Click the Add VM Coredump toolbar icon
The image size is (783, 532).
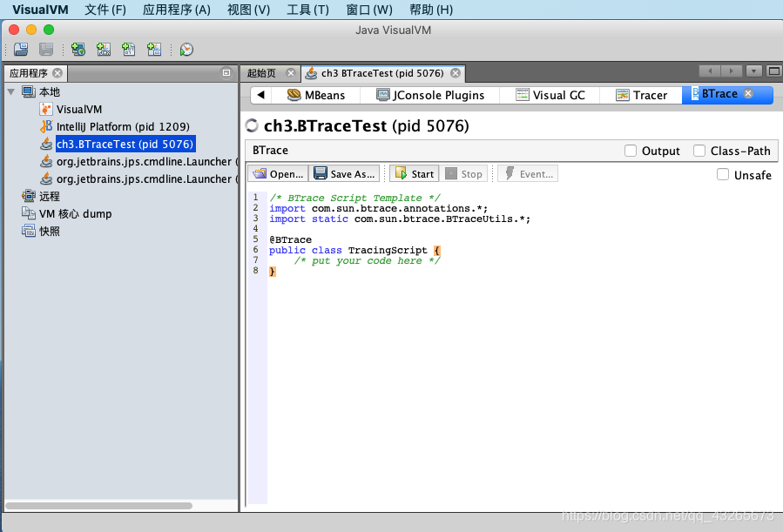pyautogui.click(x=128, y=50)
